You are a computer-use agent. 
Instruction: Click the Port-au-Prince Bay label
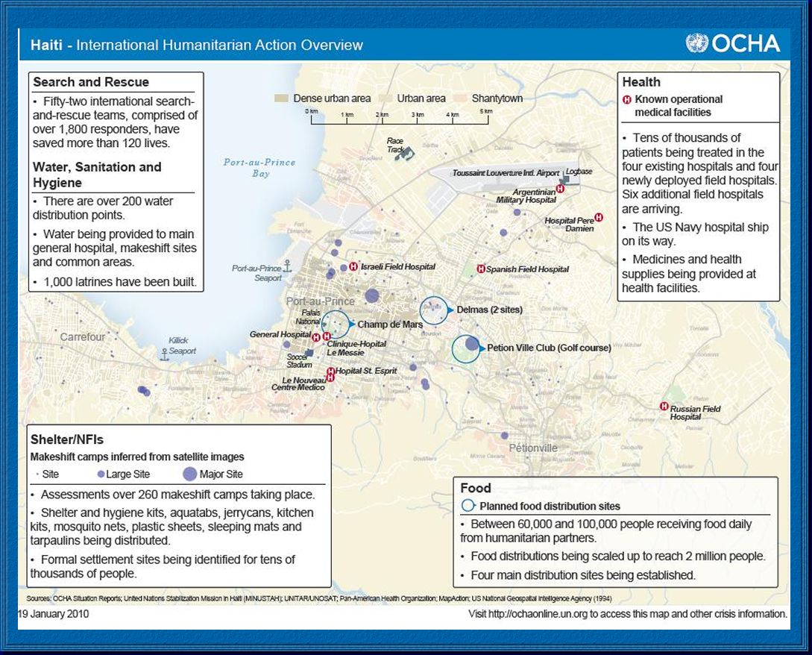tap(259, 167)
